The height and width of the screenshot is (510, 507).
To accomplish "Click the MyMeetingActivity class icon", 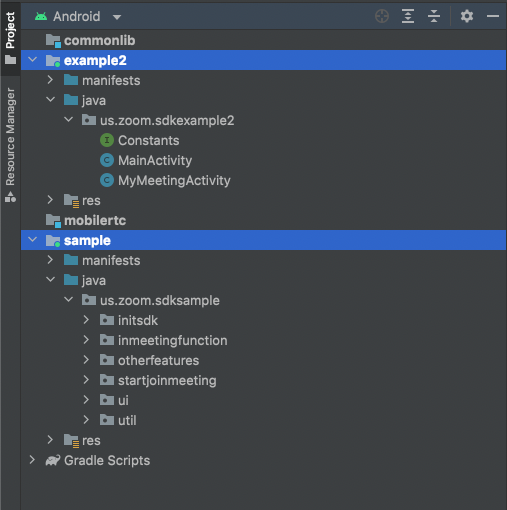I will coord(107,180).
